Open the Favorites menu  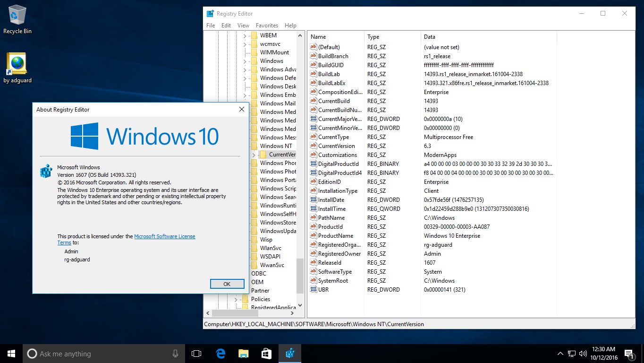point(267,26)
